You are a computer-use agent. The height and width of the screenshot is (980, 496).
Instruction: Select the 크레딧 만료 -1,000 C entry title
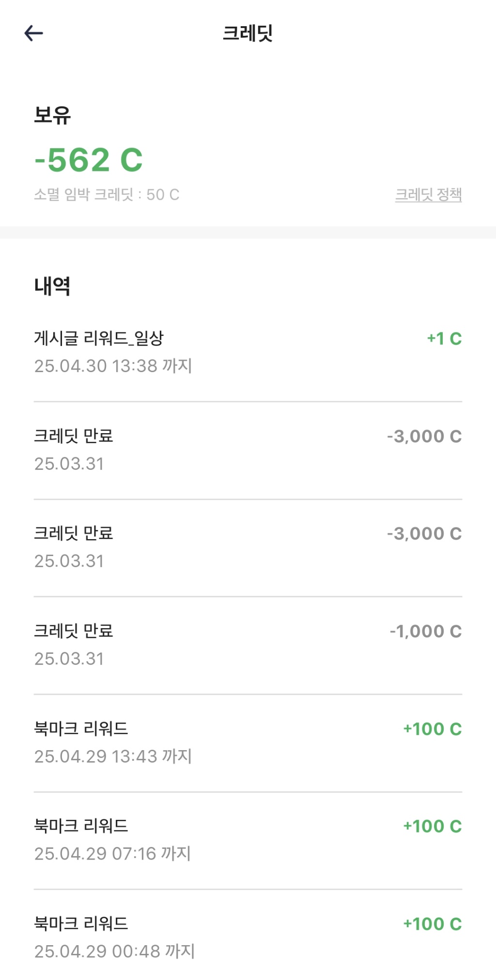[x=73, y=631]
